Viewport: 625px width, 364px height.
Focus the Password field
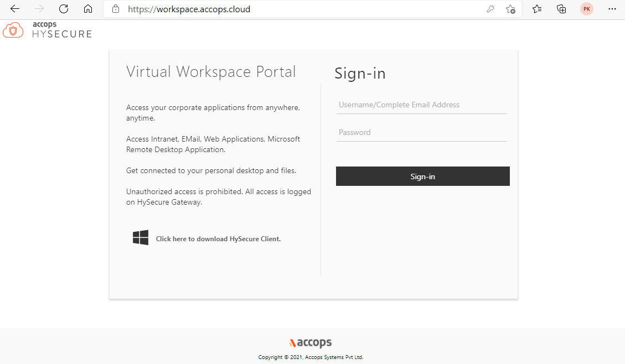click(421, 133)
